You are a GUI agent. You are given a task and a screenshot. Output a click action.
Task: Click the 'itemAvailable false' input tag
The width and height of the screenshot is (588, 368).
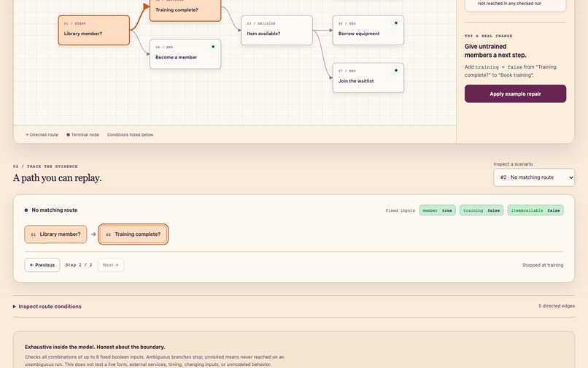click(x=535, y=210)
